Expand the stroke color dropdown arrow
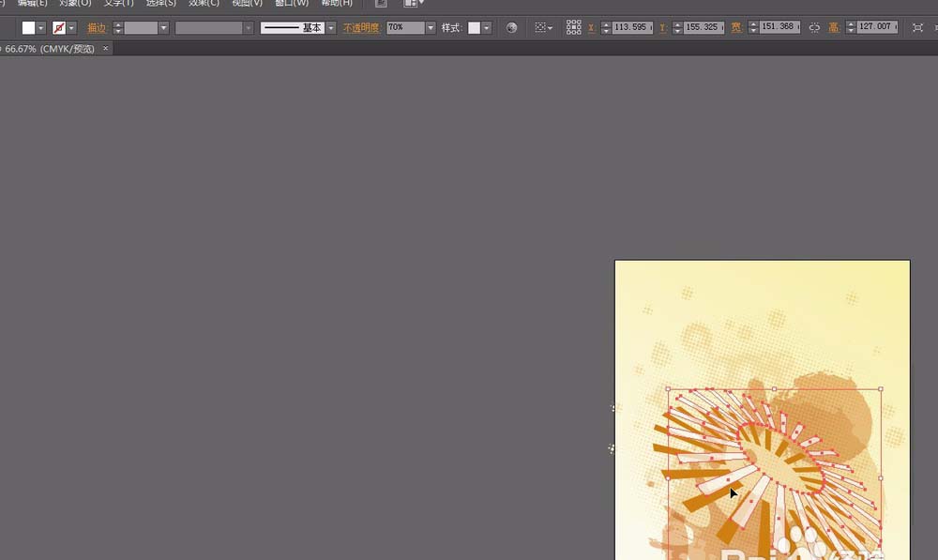The width and height of the screenshot is (938, 560). (x=72, y=27)
